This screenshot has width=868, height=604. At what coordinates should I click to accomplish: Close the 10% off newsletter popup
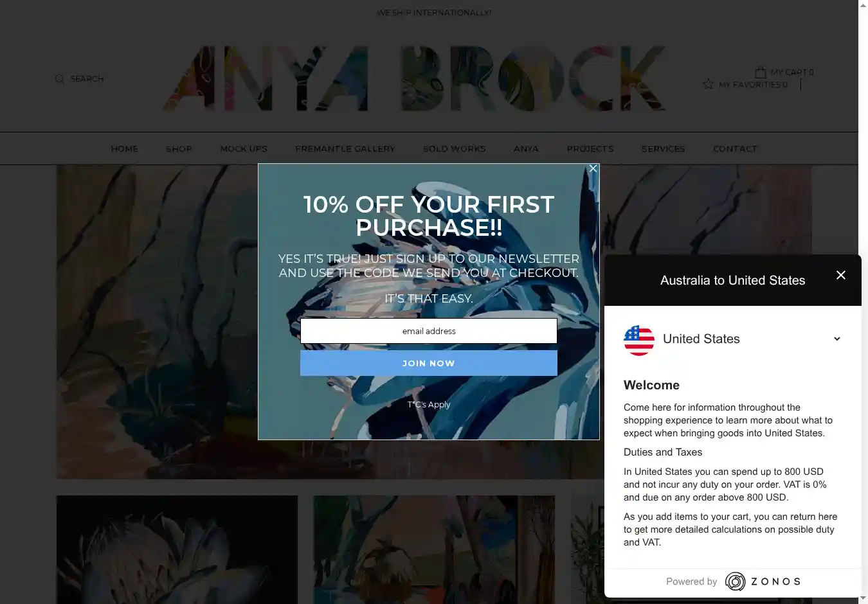(593, 168)
